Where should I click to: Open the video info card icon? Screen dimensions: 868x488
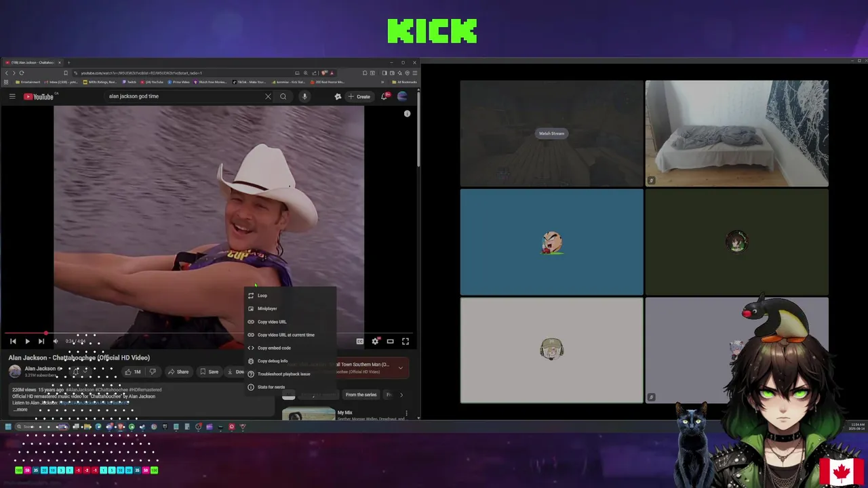(407, 114)
